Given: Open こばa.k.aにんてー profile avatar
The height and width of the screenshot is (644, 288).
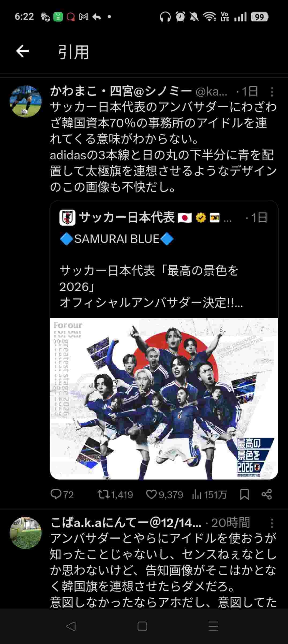Looking at the screenshot, I should tap(25, 533).
